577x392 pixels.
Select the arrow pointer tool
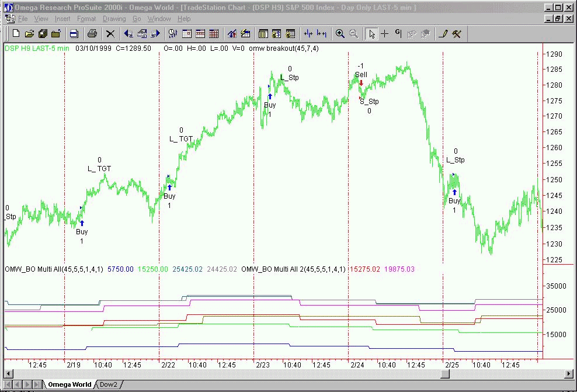371,34
